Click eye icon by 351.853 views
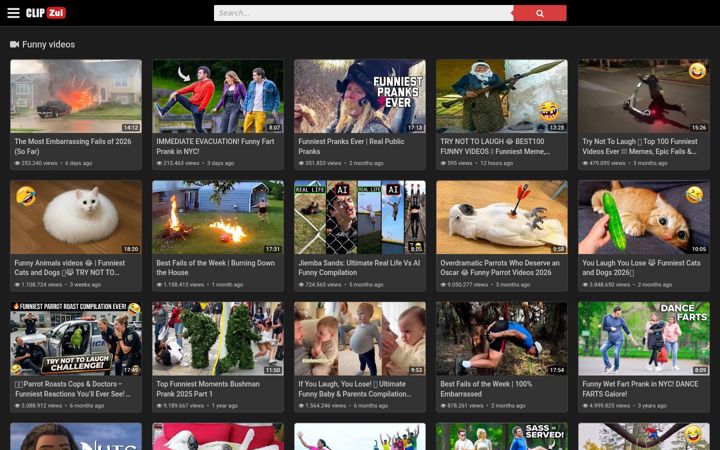The height and width of the screenshot is (450, 720). [x=301, y=163]
